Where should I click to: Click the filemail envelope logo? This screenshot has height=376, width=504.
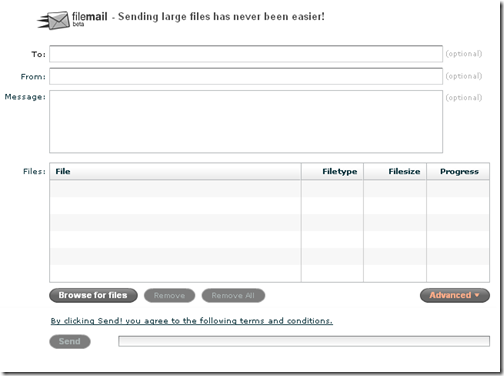point(53,20)
